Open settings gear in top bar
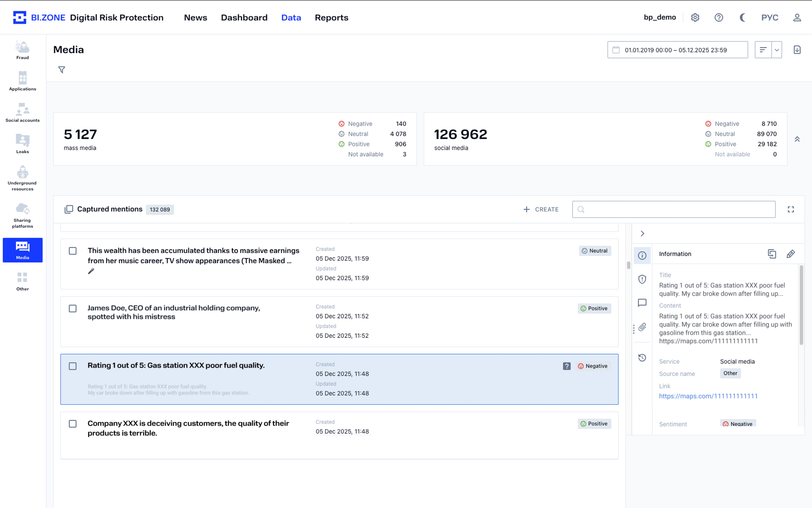The height and width of the screenshot is (508, 812). 695,17
